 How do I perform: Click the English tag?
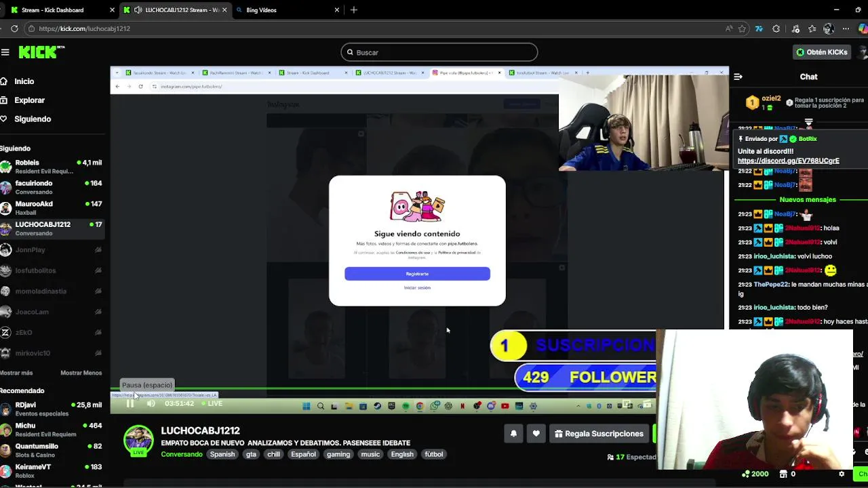(x=402, y=454)
